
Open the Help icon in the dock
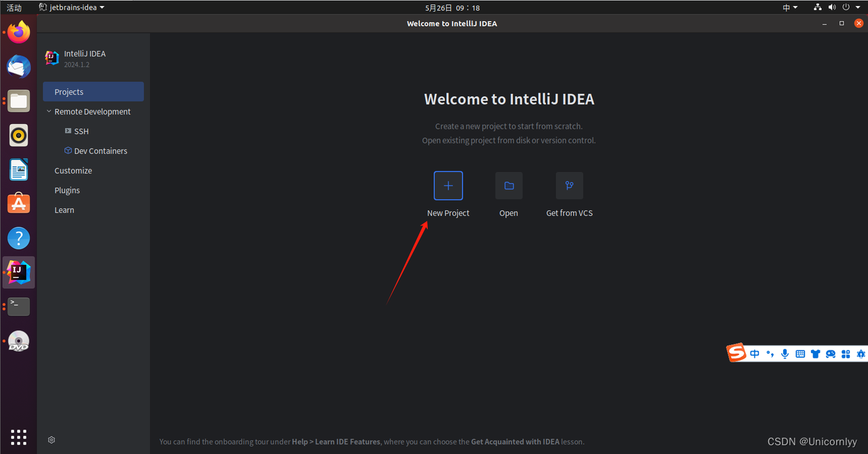19,238
